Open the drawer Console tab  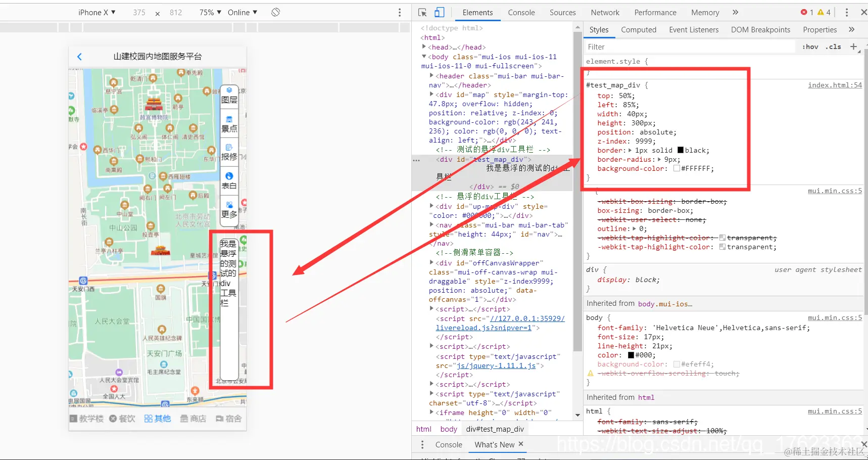click(449, 444)
